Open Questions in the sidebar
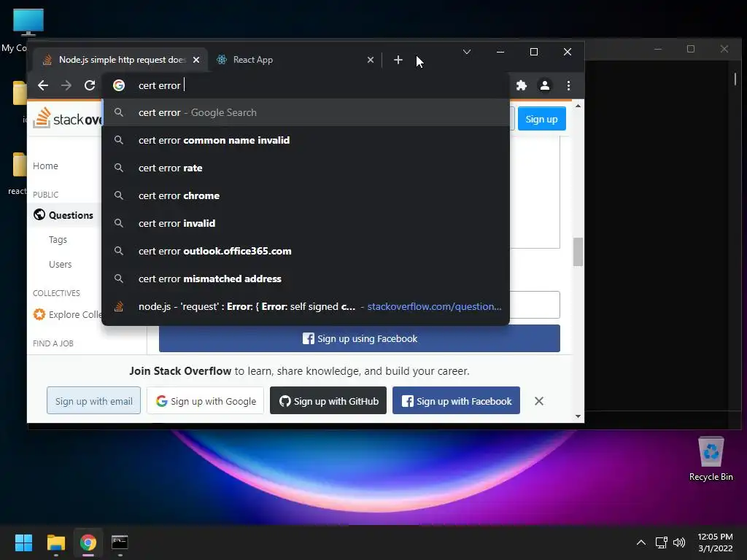Screen dimensions: 747x560 pyautogui.click(x=71, y=215)
